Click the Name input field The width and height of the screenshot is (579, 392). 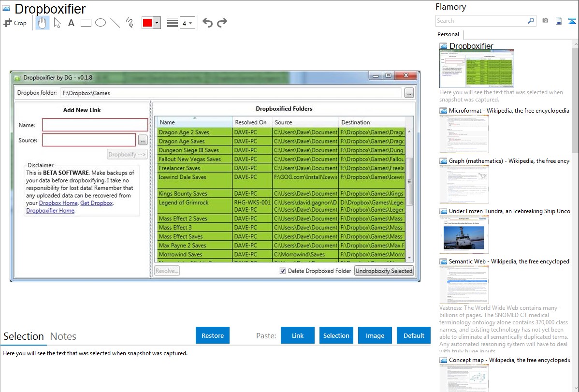click(95, 125)
